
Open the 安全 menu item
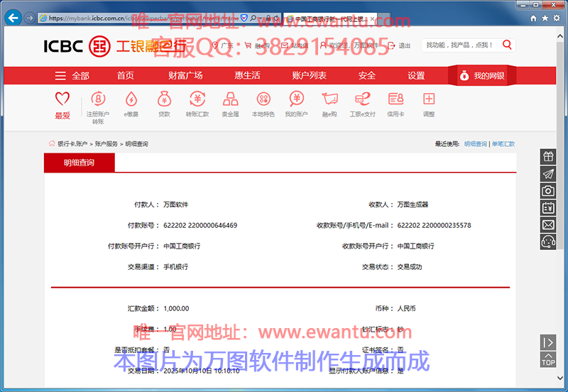[x=367, y=75]
